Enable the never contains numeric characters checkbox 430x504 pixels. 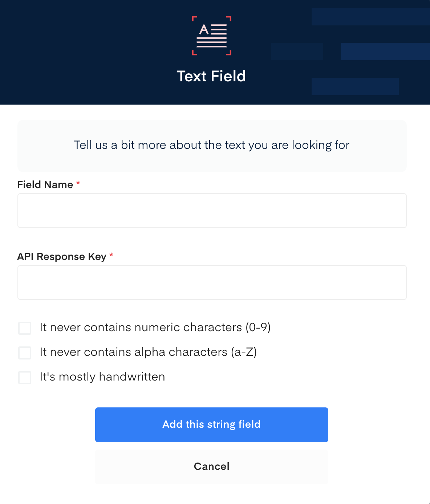click(x=25, y=328)
